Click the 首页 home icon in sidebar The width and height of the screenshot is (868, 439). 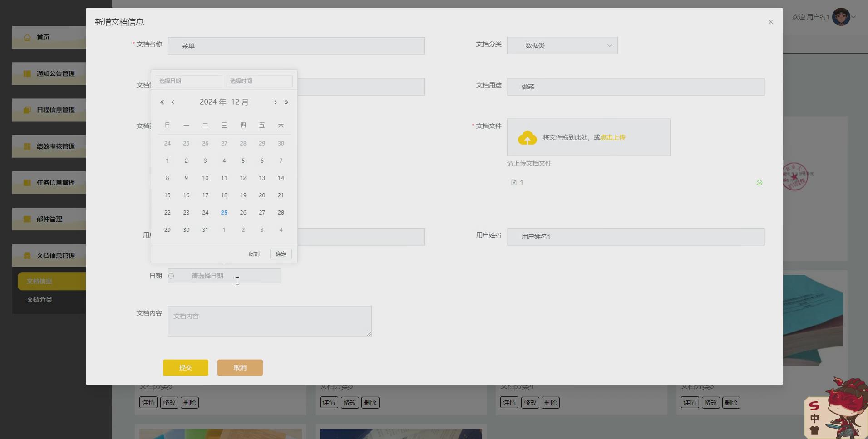coord(27,37)
